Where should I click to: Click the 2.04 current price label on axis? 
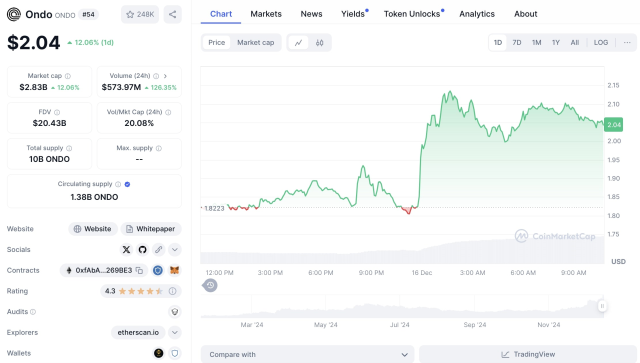613,125
